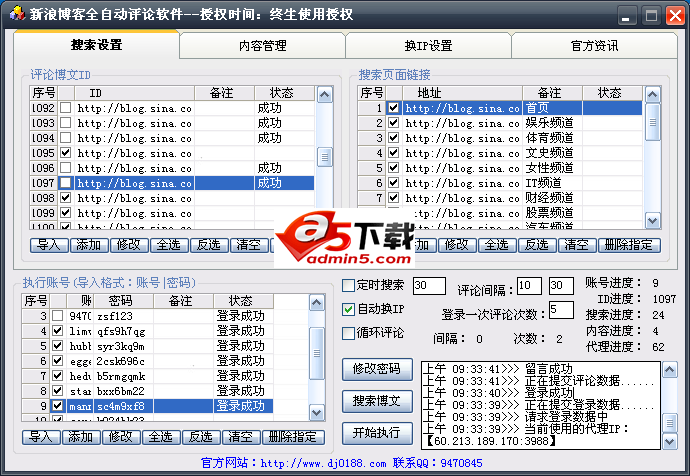Click the 修改密码 button
The height and width of the screenshot is (476, 690).
[x=378, y=369]
